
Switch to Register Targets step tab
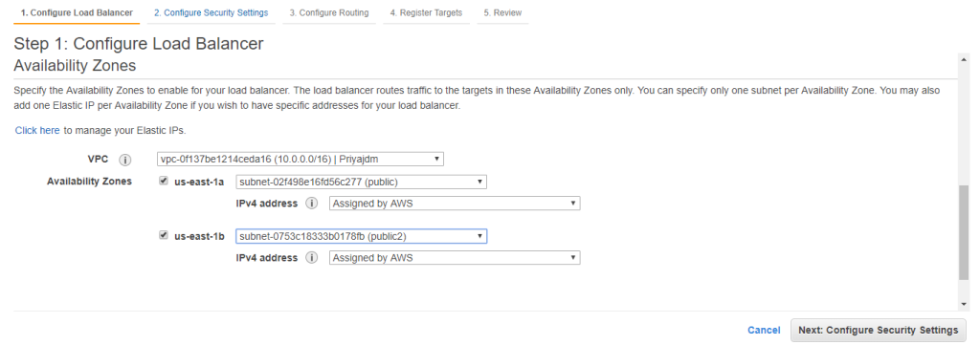pyautogui.click(x=426, y=12)
